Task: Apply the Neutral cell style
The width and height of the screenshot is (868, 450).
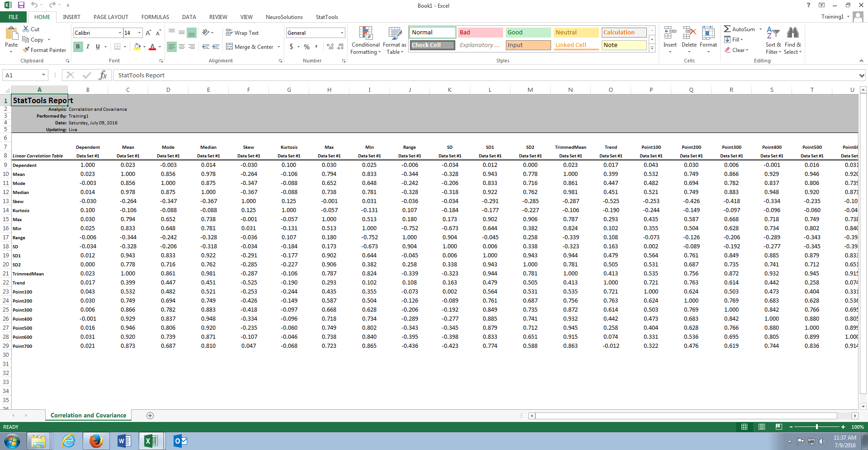Action: (576, 32)
